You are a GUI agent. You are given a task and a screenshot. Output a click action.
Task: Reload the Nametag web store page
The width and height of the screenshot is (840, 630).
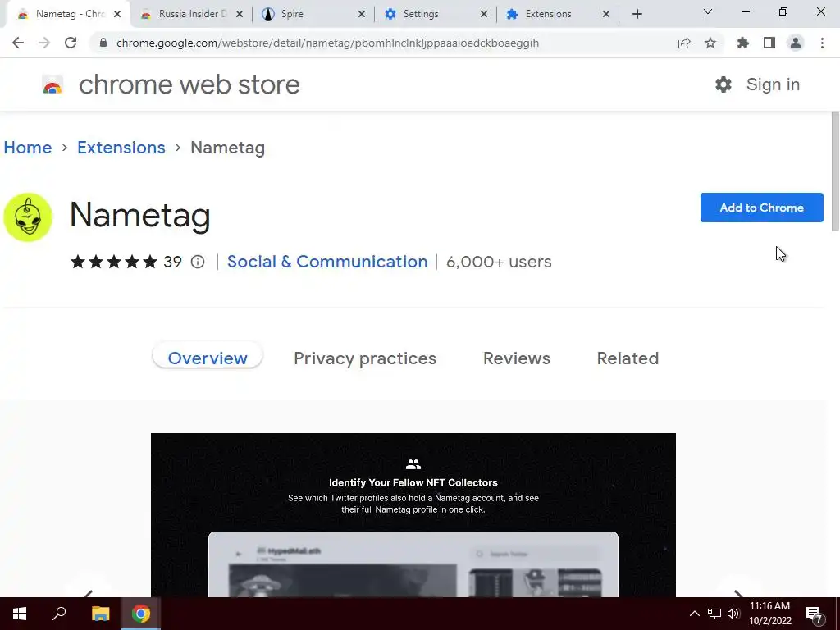[x=71, y=43]
